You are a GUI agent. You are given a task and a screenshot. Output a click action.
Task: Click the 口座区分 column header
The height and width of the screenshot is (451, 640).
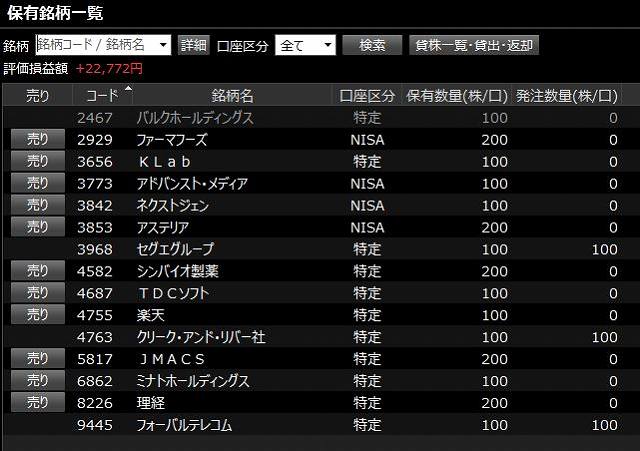367,96
